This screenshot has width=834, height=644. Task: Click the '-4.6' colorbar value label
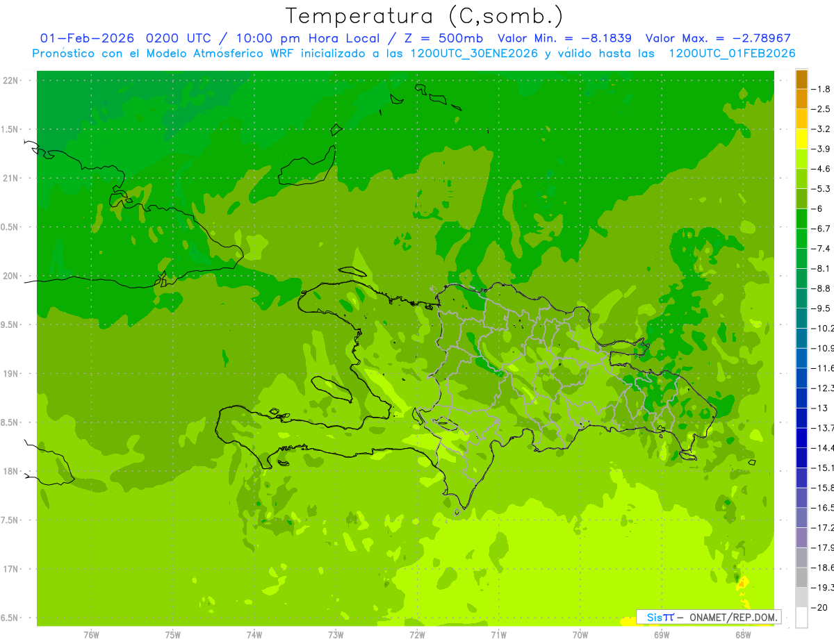pyautogui.click(x=822, y=169)
